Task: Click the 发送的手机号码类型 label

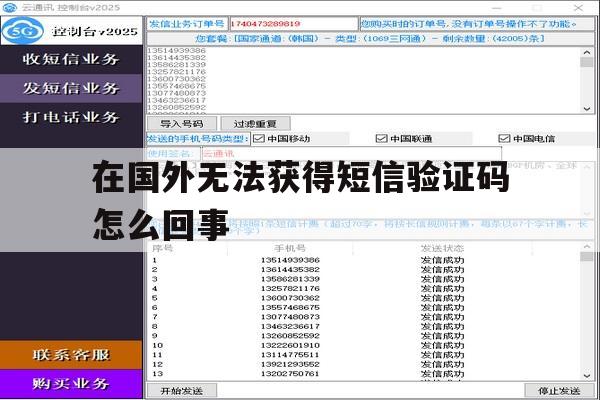Action: (198, 139)
